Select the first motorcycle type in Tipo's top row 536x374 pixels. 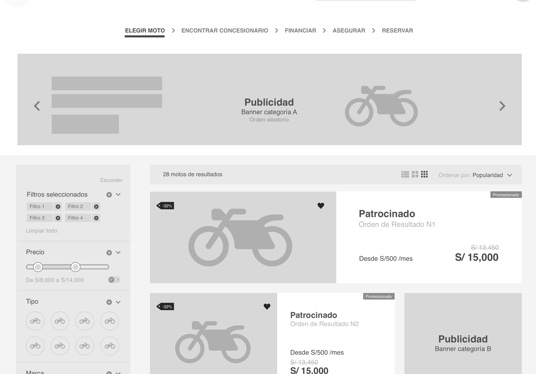pos(35,321)
